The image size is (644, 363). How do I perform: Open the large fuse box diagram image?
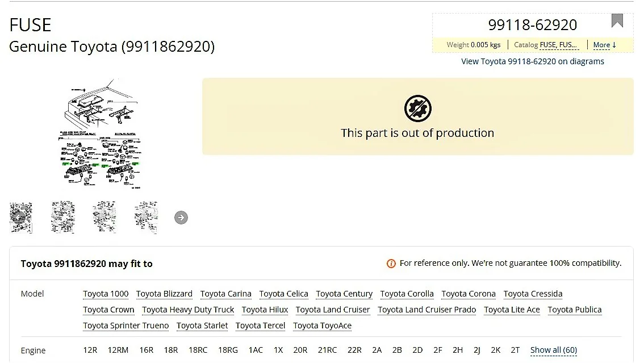[102, 134]
